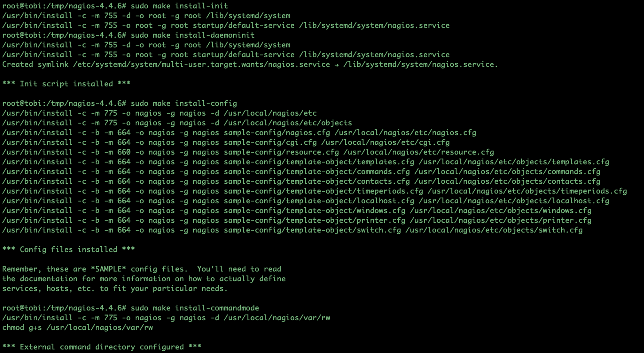The height and width of the screenshot is (353, 644).
Task: Click the objects/localhost.cfg destination path
Action: point(514,201)
